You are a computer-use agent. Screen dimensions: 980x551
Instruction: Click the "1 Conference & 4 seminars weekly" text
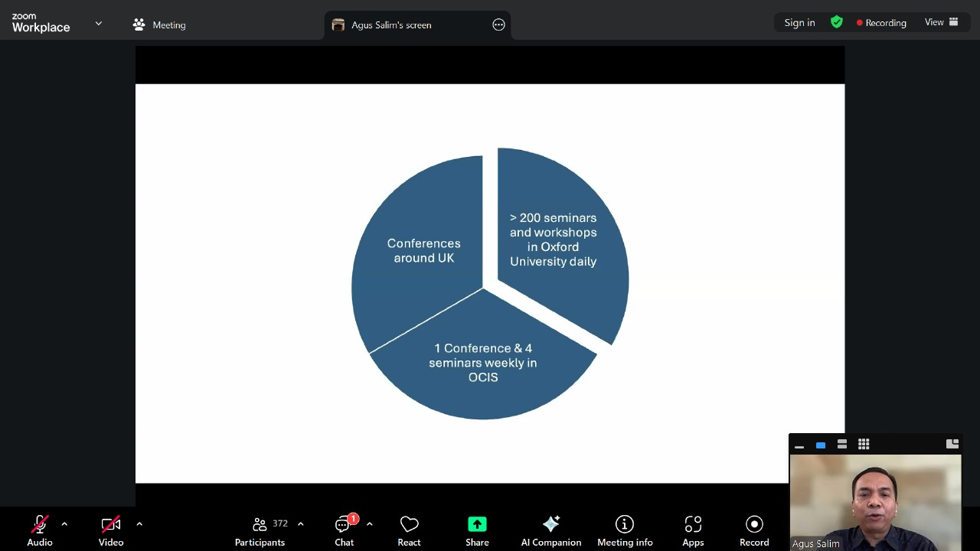[483, 363]
